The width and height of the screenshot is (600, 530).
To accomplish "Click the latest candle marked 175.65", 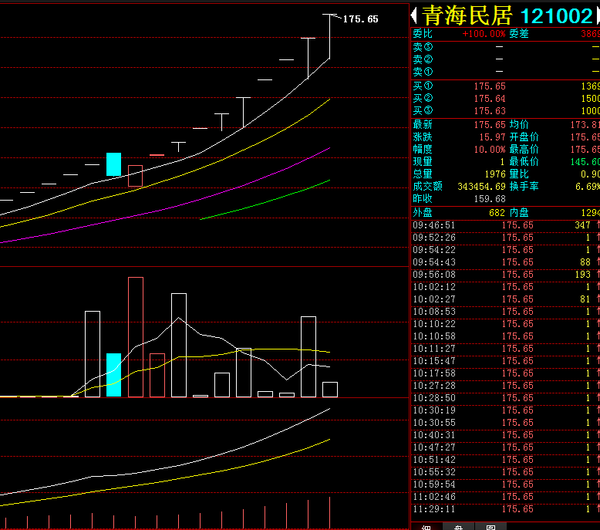I will click(329, 37).
